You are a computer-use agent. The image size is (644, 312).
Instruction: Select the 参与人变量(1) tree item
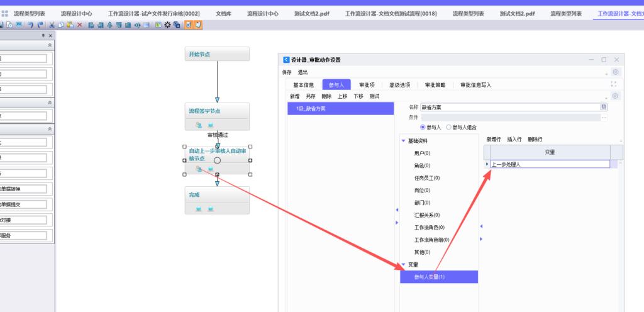tap(439, 277)
